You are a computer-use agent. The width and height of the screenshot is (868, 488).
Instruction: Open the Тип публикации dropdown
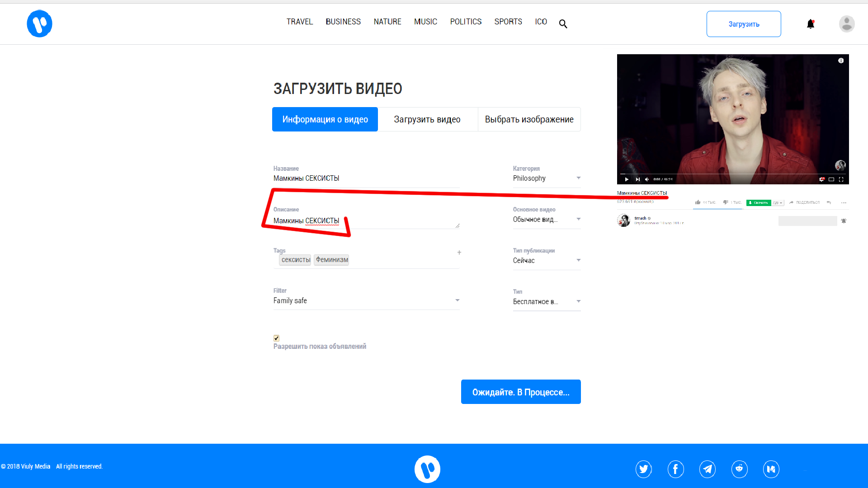[546, 260]
